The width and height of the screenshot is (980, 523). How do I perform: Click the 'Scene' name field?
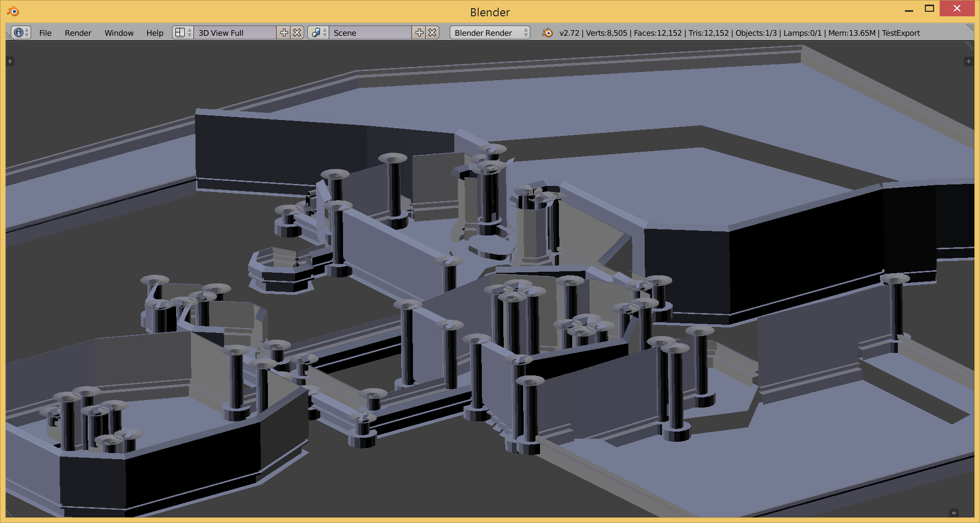click(x=370, y=33)
